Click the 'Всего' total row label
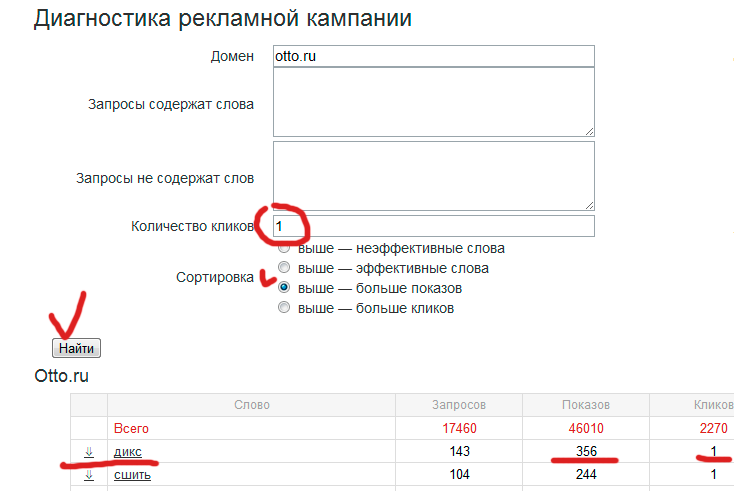The height and width of the screenshot is (491, 734). [x=131, y=428]
